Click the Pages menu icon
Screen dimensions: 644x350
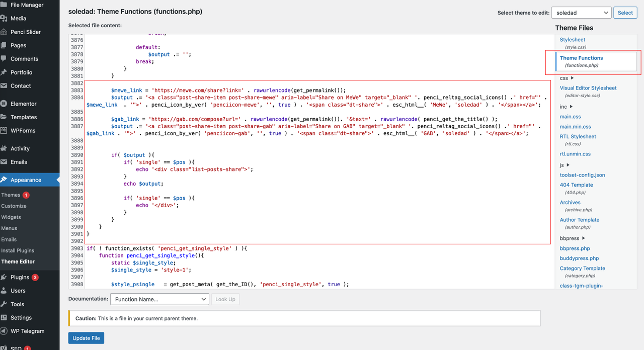4,45
